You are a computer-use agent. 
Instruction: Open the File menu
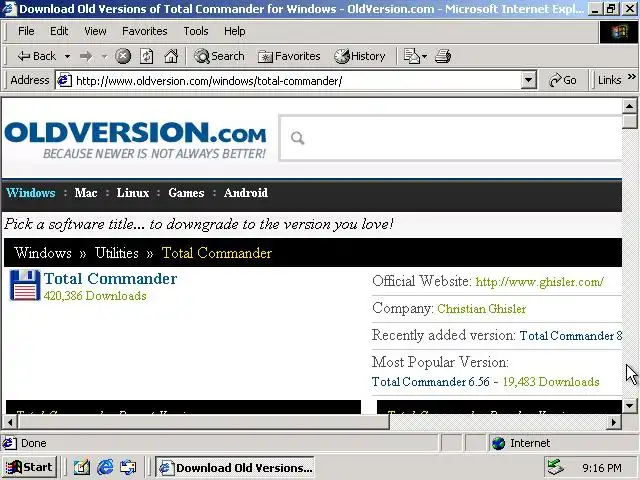[x=26, y=31]
